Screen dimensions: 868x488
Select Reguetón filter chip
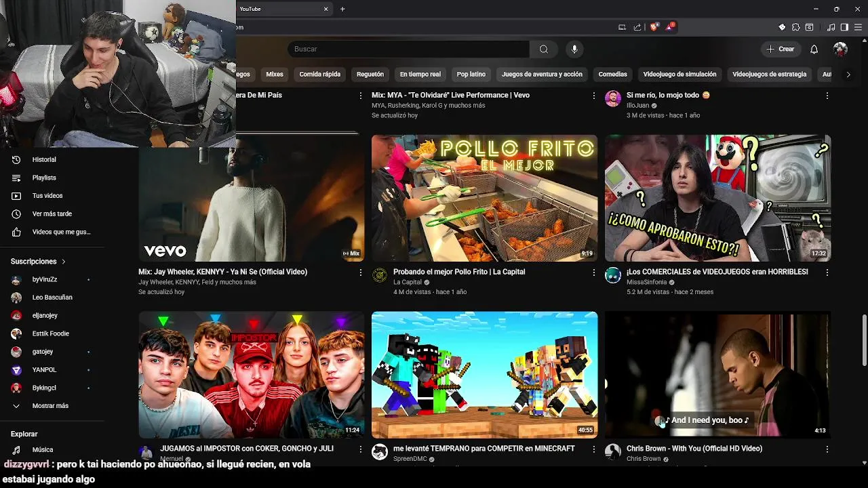coord(370,75)
